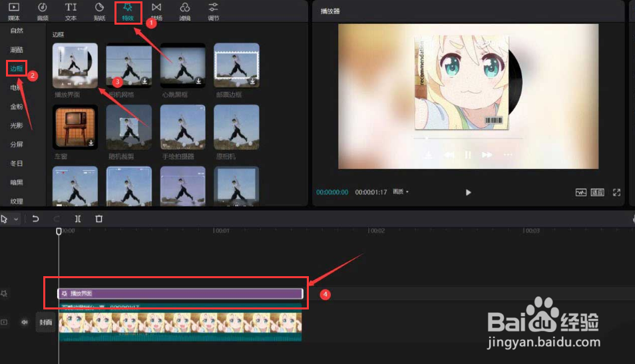Undo the last action
Image resolution: width=635 pixels, height=364 pixels.
(35, 219)
